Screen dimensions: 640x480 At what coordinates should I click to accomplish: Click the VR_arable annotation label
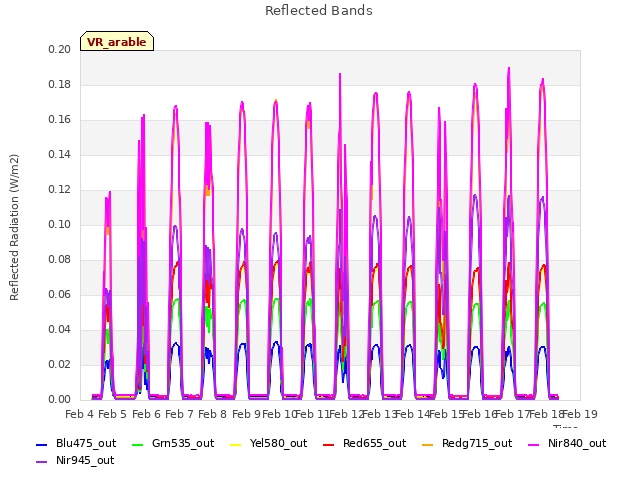117,42
